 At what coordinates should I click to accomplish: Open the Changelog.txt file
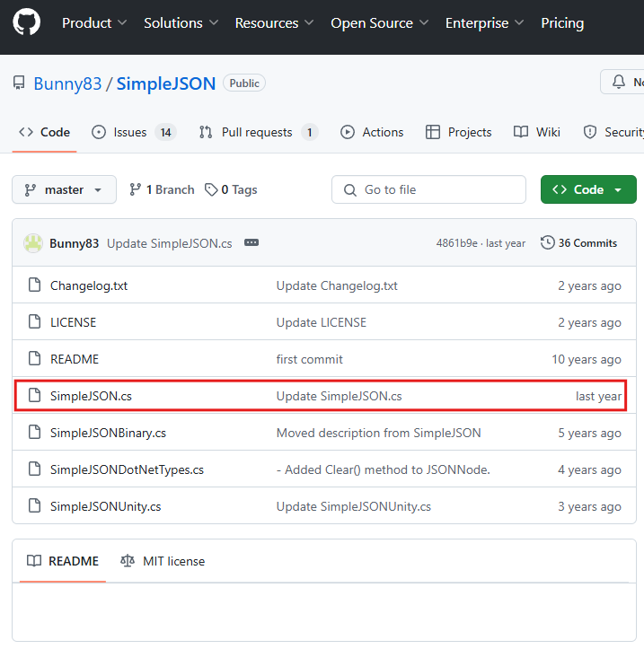[89, 286]
